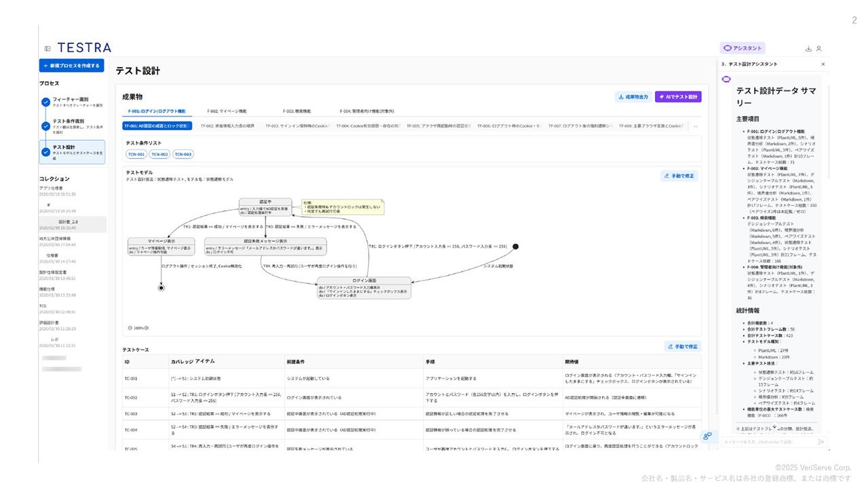Open the フィーチャー識別 process step
This screenshot has height=488, width=868.
73,102
